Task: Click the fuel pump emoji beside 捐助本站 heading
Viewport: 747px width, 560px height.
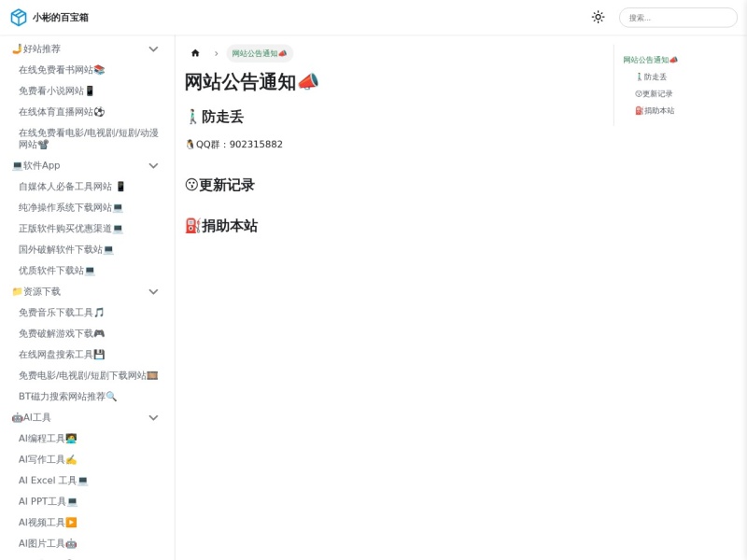Action: [x=193, y=226]
